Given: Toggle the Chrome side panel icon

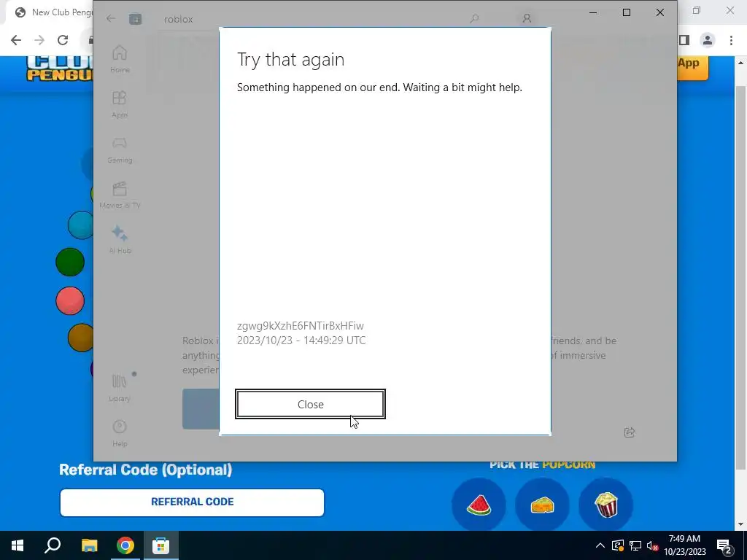Looking at the screenshot, I should 684,40.
